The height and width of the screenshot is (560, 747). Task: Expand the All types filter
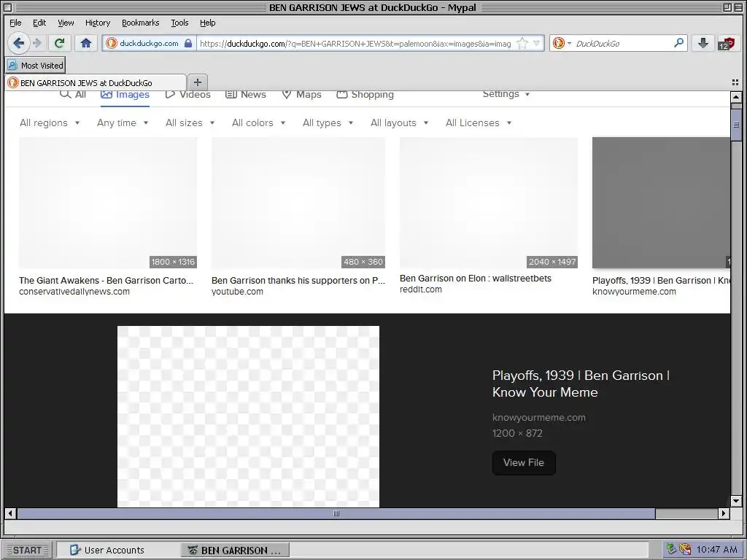click(328, 122)
